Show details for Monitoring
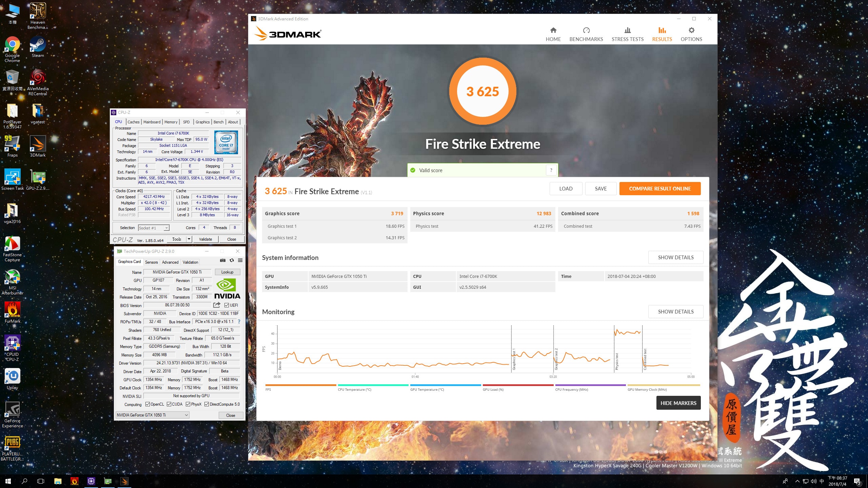The width and height of the screenshot is (868, 488). (x=675, y=311)
